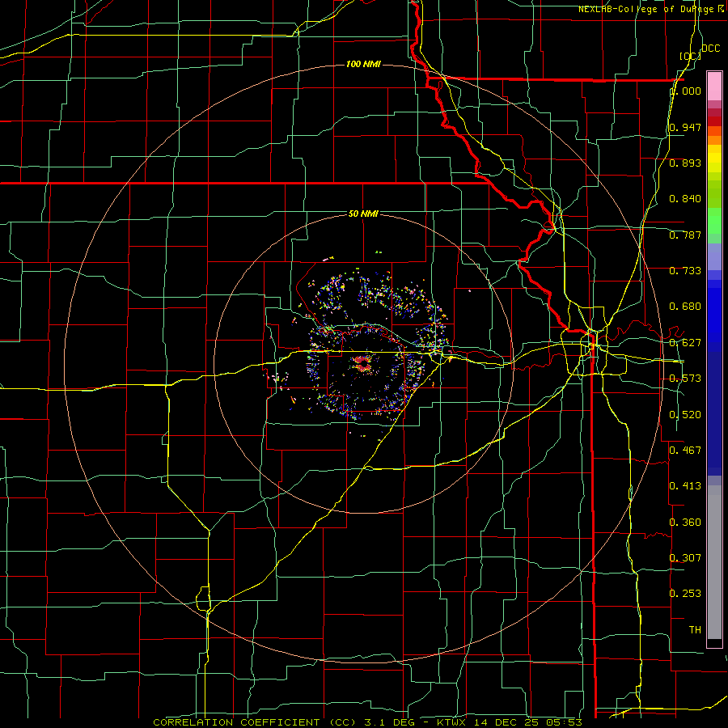Select the DCC label above the legend
The height and width of the screenshot is (728, 728).
pos(711,49)
